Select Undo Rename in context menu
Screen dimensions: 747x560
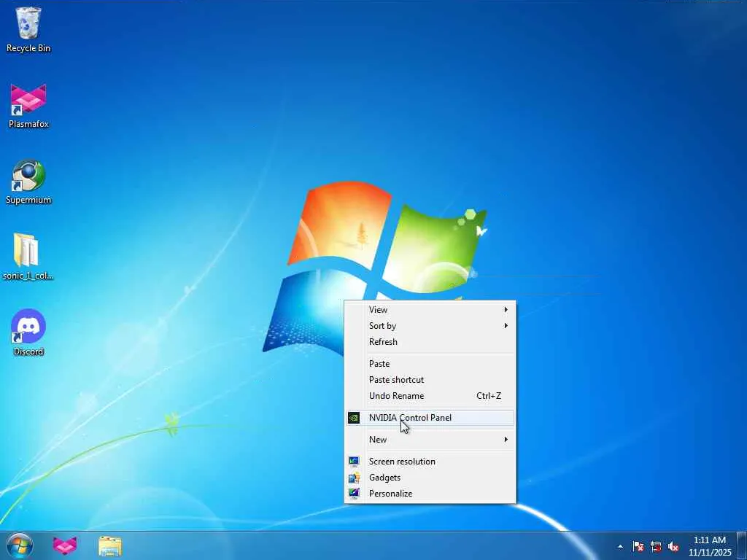[430, 396]
